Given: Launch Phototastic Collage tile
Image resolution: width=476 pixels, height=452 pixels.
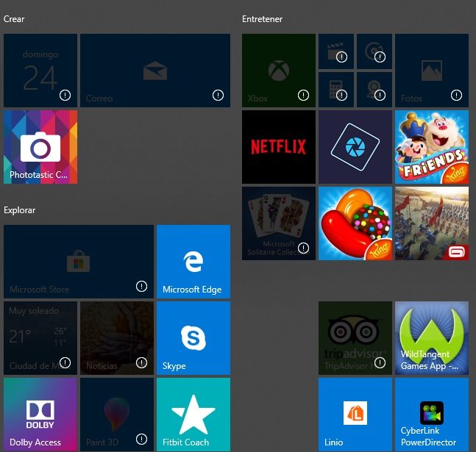Looking at the screenshot, I should 40,147.
